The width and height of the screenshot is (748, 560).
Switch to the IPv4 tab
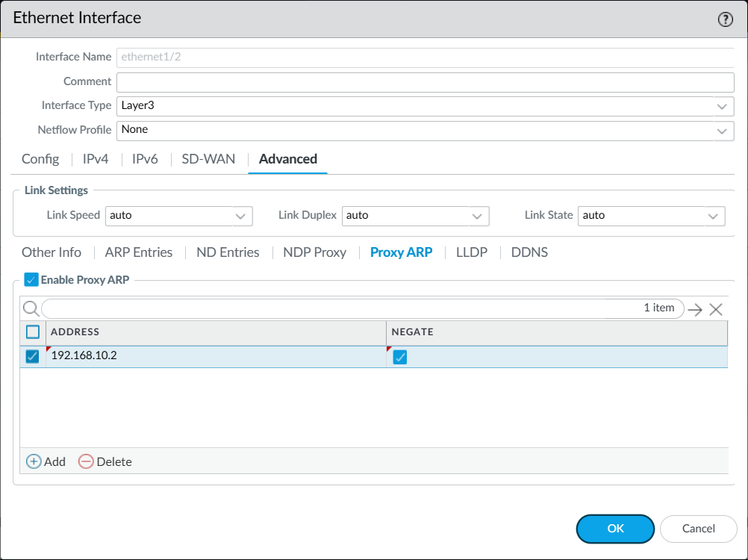(x=96, y=159)
